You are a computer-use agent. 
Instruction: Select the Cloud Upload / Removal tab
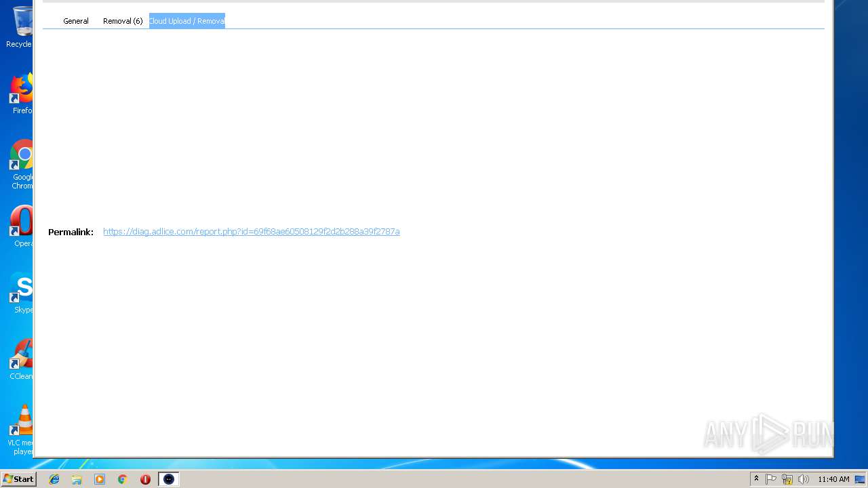(x=187, y=21)
